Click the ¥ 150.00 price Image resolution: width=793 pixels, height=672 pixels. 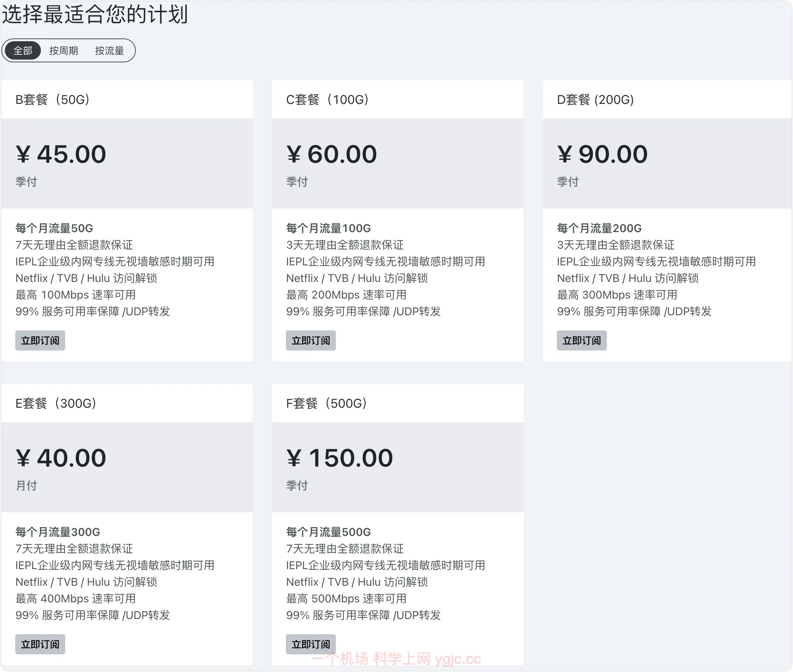(x=340, y=458)
